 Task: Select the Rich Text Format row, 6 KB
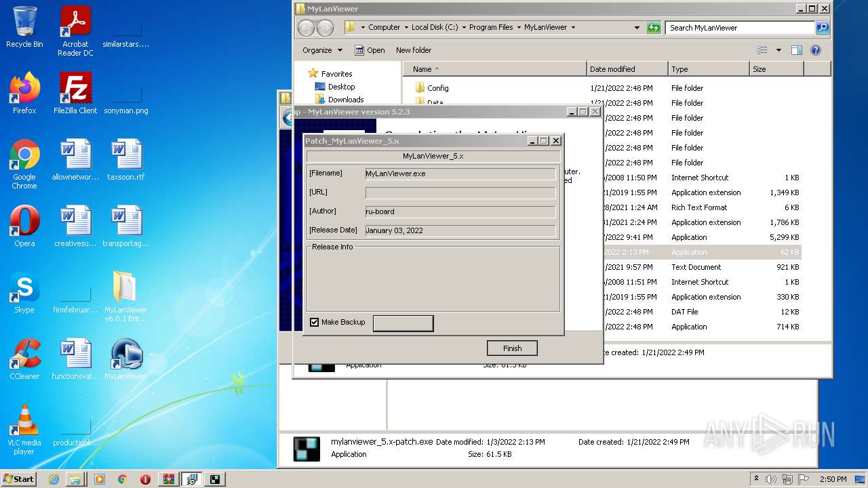[x=702, y=207]
